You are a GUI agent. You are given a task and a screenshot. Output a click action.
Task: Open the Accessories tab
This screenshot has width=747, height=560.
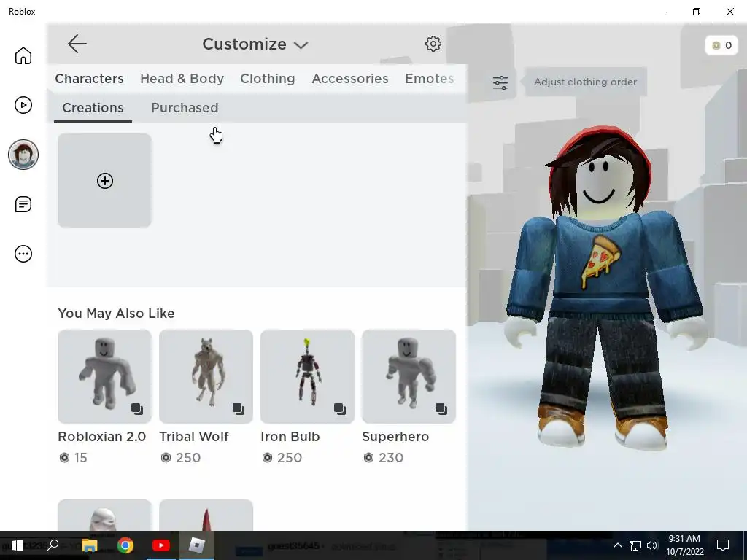[x=350, y=79]
